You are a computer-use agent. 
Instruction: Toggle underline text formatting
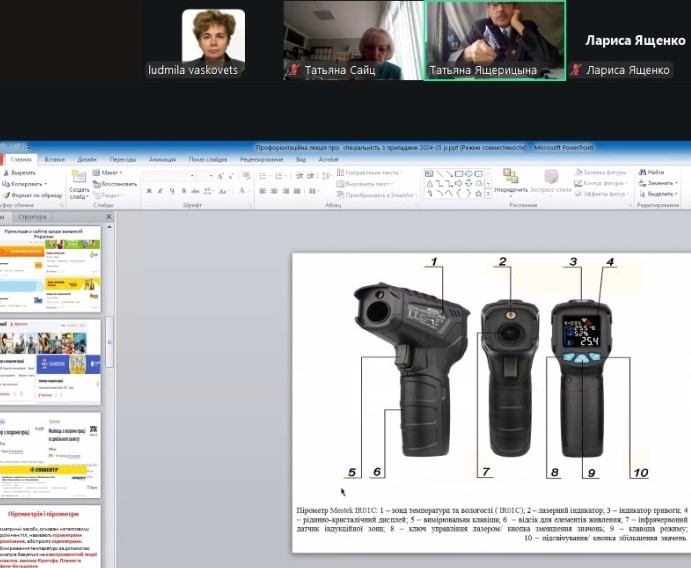(x=172, y=191)
